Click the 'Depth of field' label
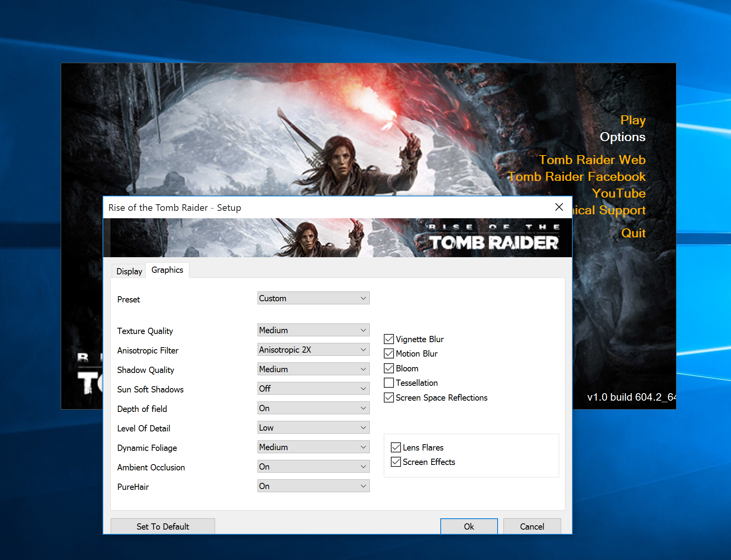The width and height of the screenshot is (731, 560). [142, 409]
